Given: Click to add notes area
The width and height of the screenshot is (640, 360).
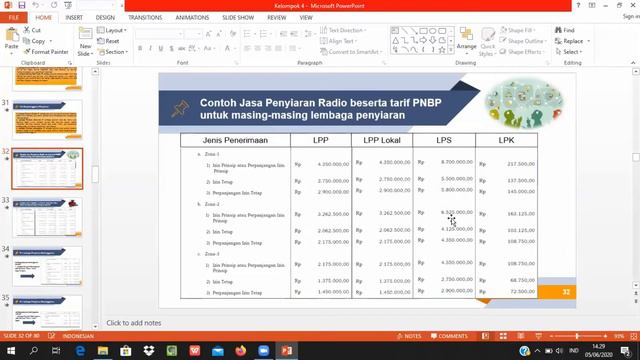Looking at the screenshot, I should tap(134, 323).
